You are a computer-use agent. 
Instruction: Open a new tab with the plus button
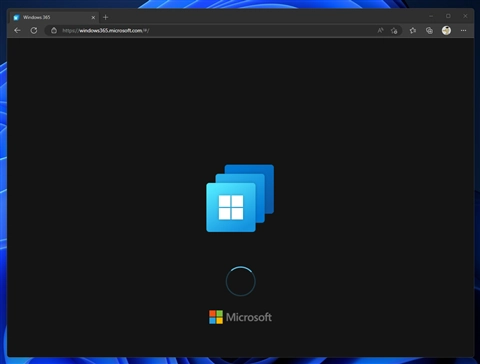coord(106,17)
